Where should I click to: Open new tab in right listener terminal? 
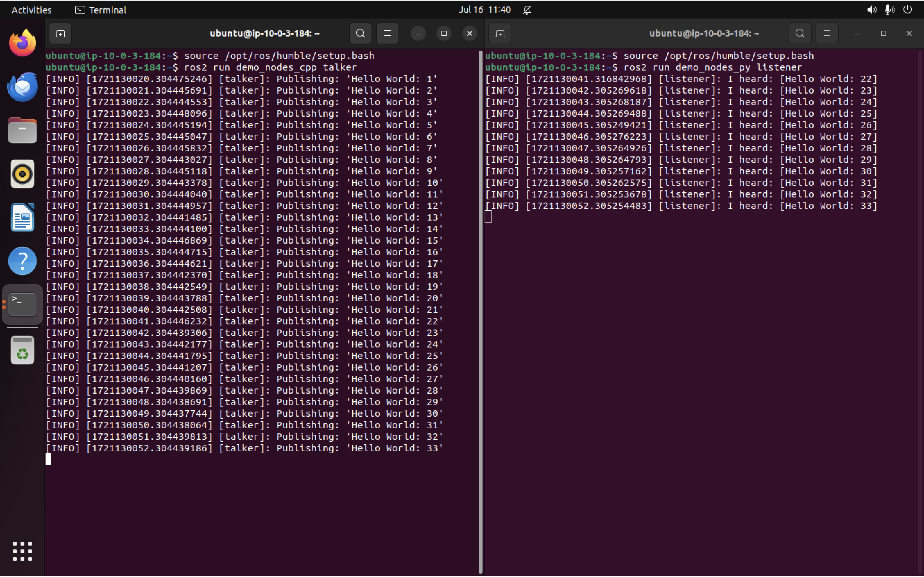point(500,34)
